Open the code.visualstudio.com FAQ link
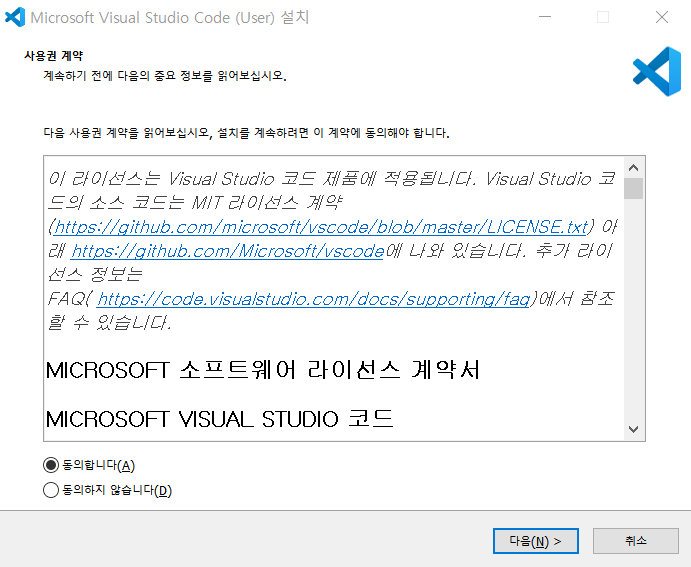The image size is (691, 567). point(313,299)
